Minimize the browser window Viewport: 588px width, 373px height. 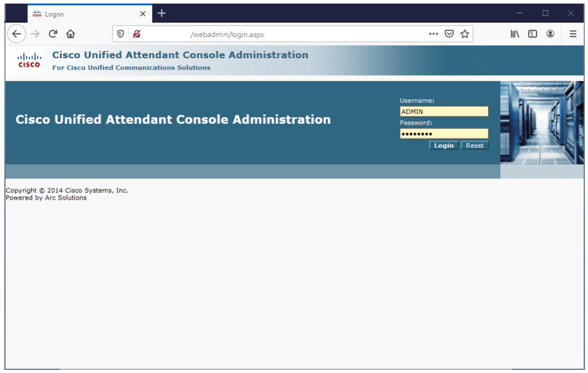click(520, 13)
